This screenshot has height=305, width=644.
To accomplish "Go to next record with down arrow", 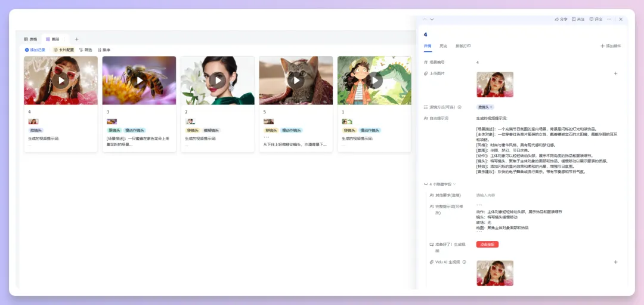I will (x=432, y=19).
